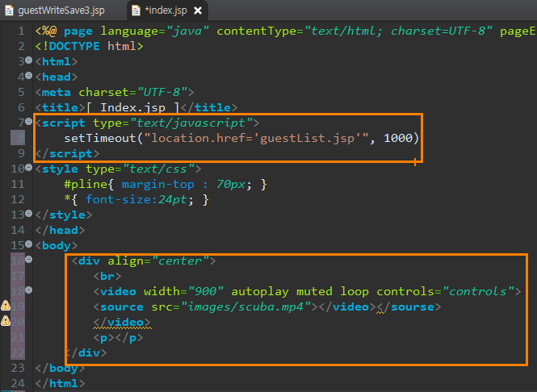
Task: Click the index.jsp tab file icon
Action: [x=136, y=10]
